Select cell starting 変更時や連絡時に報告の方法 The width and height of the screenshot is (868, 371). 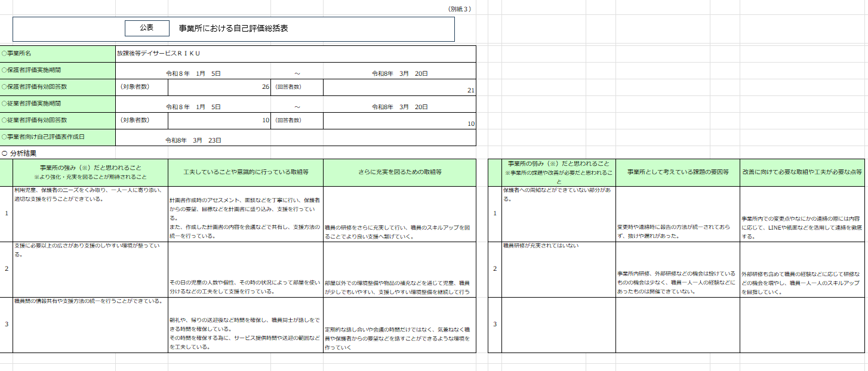click(678, 214)
